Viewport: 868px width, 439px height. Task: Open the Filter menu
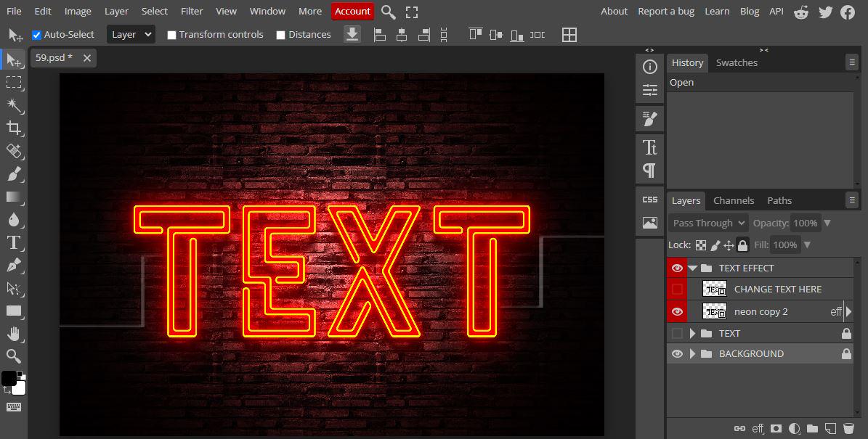tap(191, 11)
